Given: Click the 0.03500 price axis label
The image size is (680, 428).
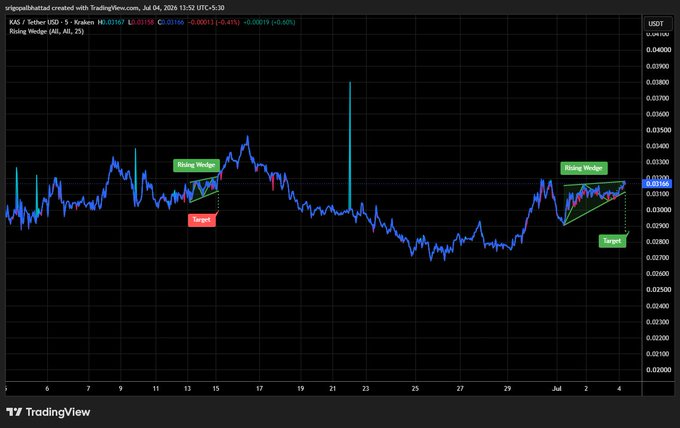Looking at the screenshot, I should [x=658, y=130].
